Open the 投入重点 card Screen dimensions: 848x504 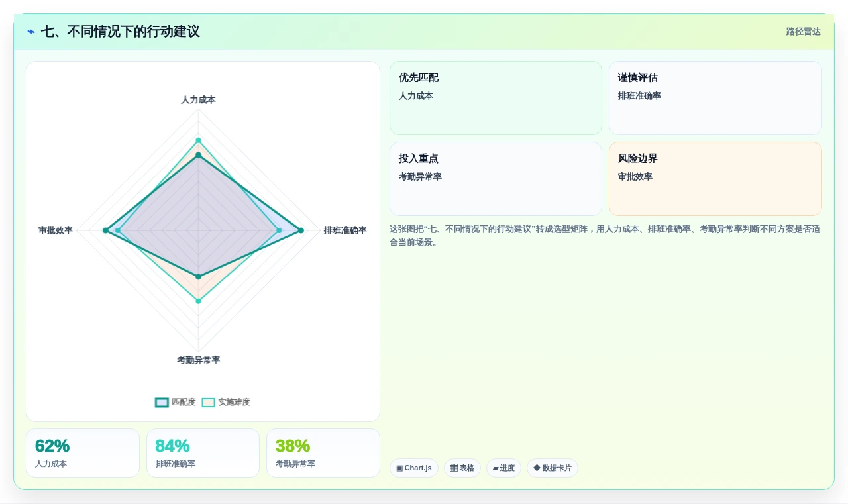496,179
